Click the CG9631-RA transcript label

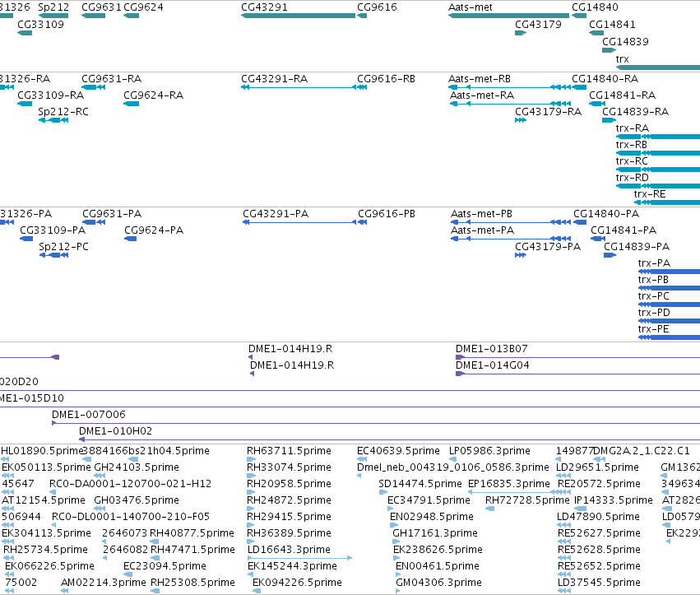click(x=112, y=79)
